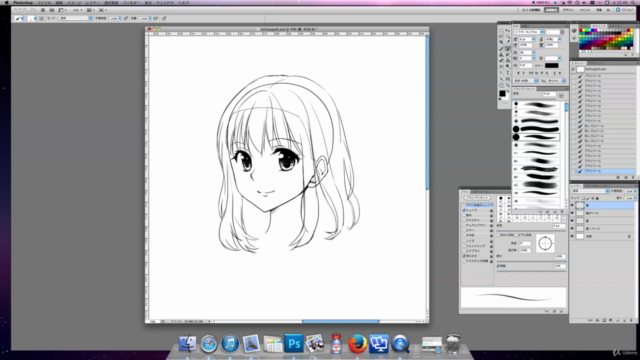Select the Crop tool
The width and height of the screenshot is (640, 360).
coord(501,42)
